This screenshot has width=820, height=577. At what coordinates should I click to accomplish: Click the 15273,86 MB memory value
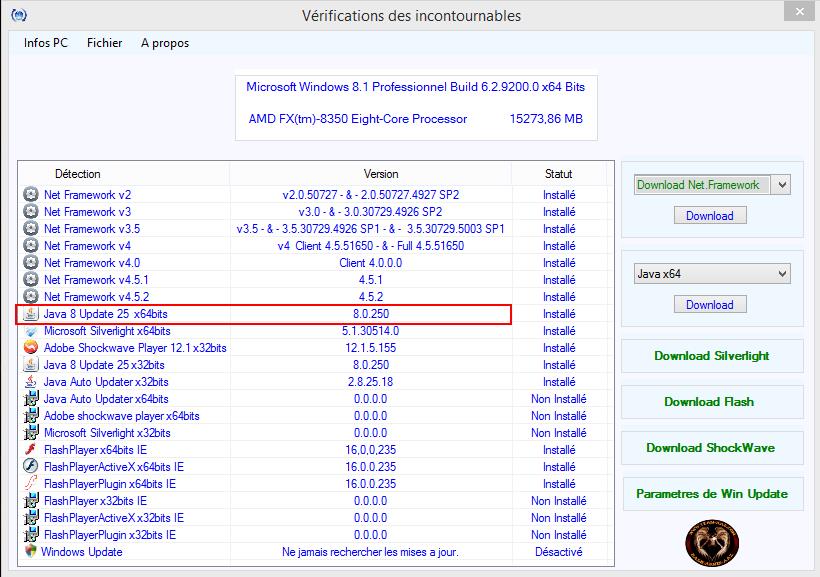(x=546, y=119)
